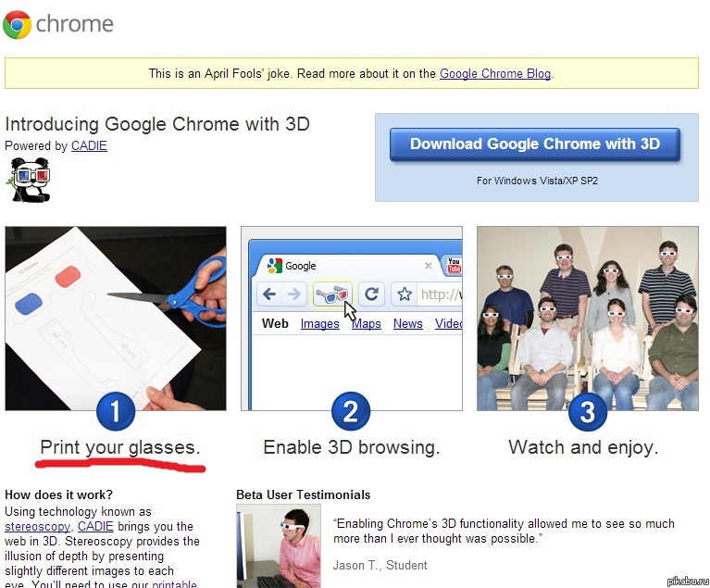Image resolution: width=710 pixels, height=588 pixels.
Task: Click the 3D glasses toolbar icon in screenshot
Action: coord(332,294)
